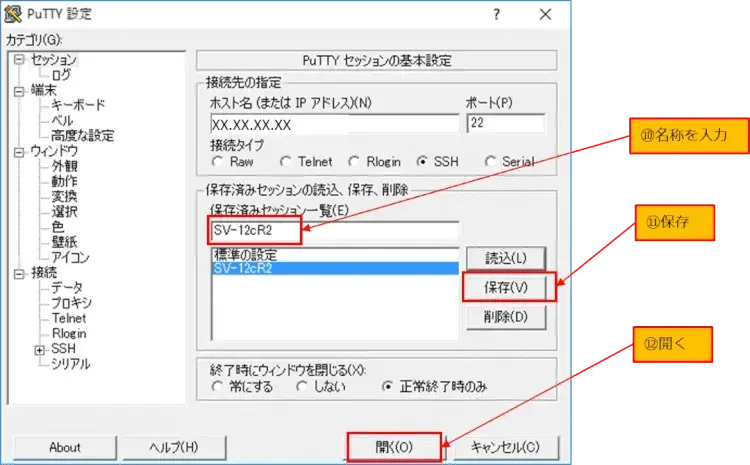Collapse the セッション tree node
The width and height of the screenshot is (750, 465).
tap(19, 60)
